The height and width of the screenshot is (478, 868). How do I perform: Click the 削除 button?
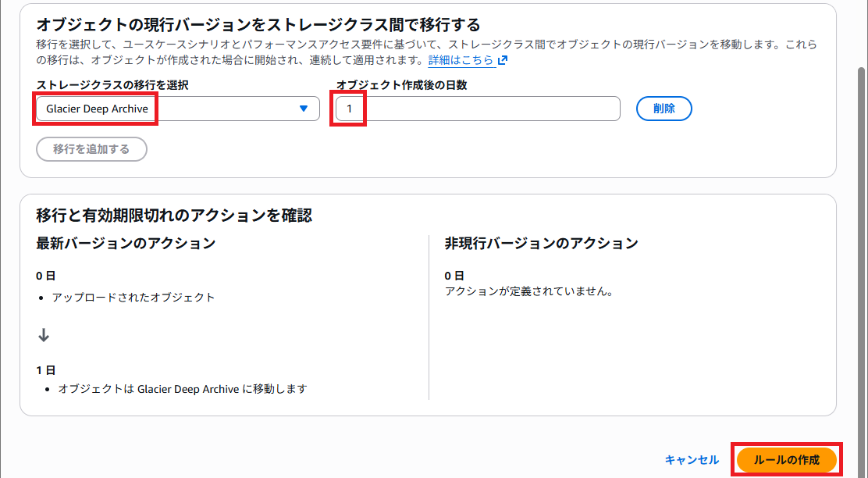(x=663, y=109)
